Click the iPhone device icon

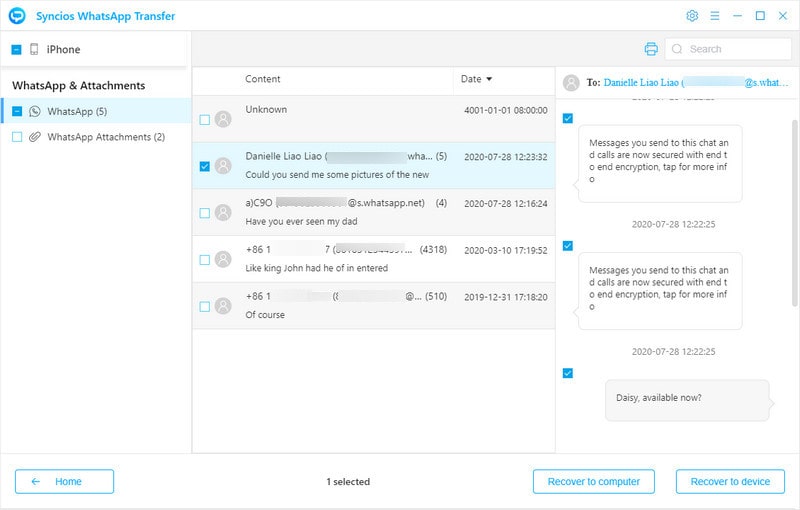pyautogui.click(x=34, y=49)
